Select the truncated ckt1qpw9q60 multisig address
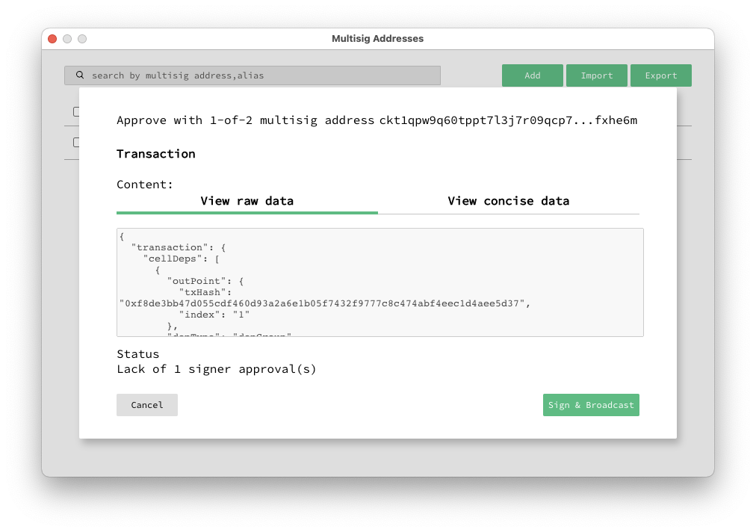This screenshot has width=756, height=532. point(506,120)
